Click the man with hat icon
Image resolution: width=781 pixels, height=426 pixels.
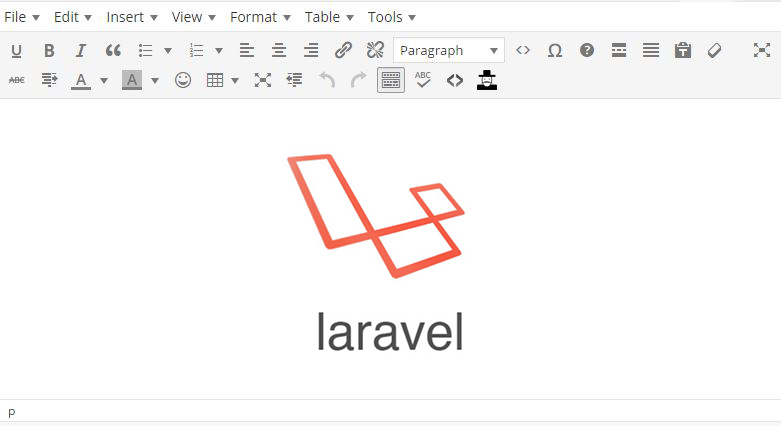[x=487, y=80]
